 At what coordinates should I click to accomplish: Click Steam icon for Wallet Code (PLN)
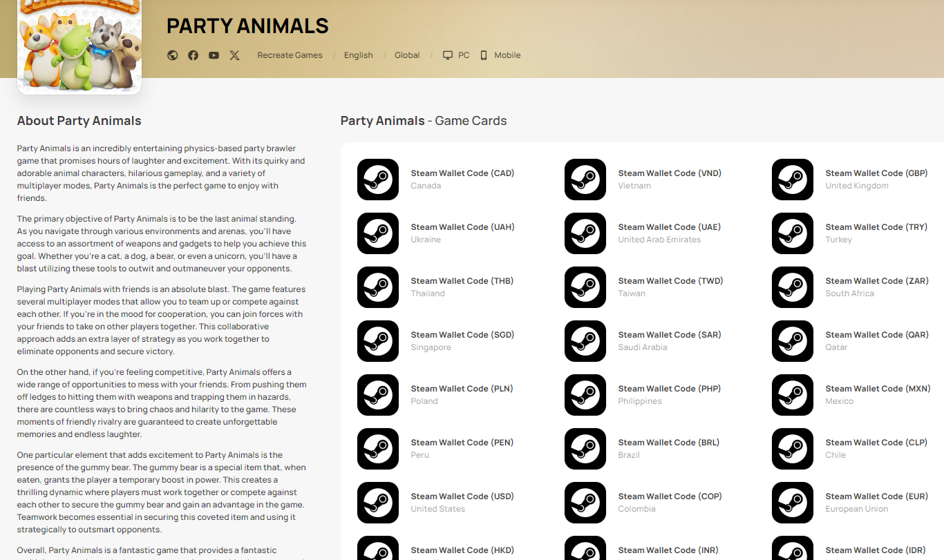click(x=378, y=395)
